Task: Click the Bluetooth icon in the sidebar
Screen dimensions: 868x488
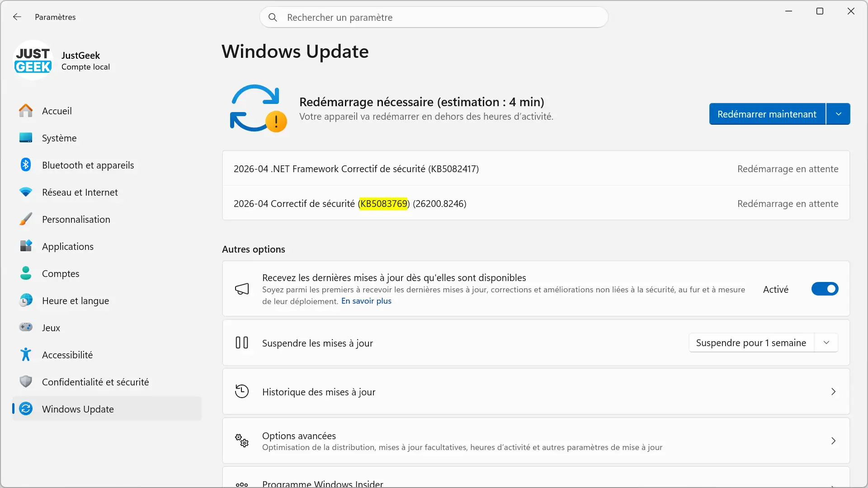Action: coord(26,165)
